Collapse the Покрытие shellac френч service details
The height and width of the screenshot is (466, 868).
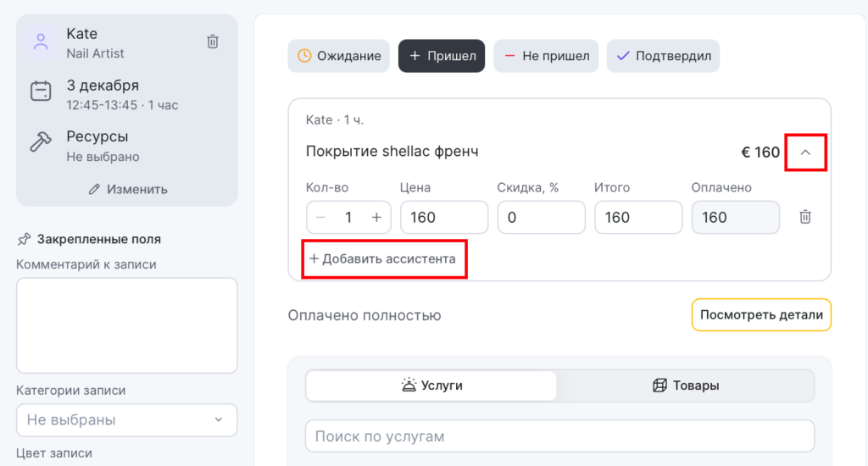click(805, 153)
